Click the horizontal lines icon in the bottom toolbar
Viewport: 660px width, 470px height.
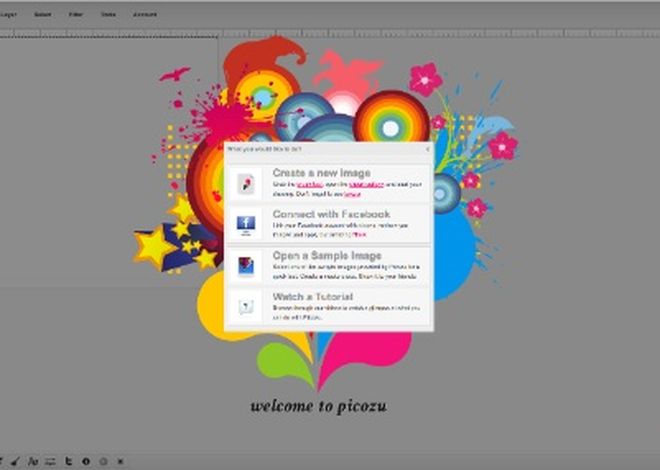pos(51,462)
